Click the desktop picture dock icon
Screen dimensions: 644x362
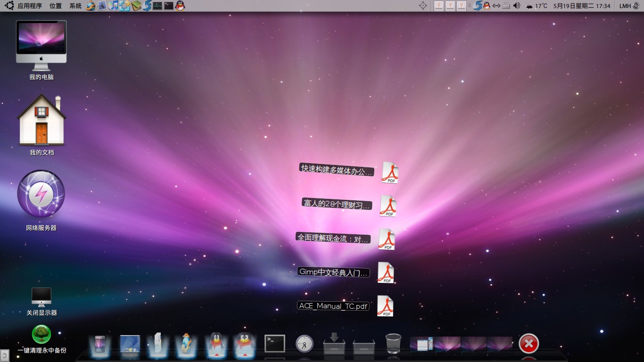[130, 345]
